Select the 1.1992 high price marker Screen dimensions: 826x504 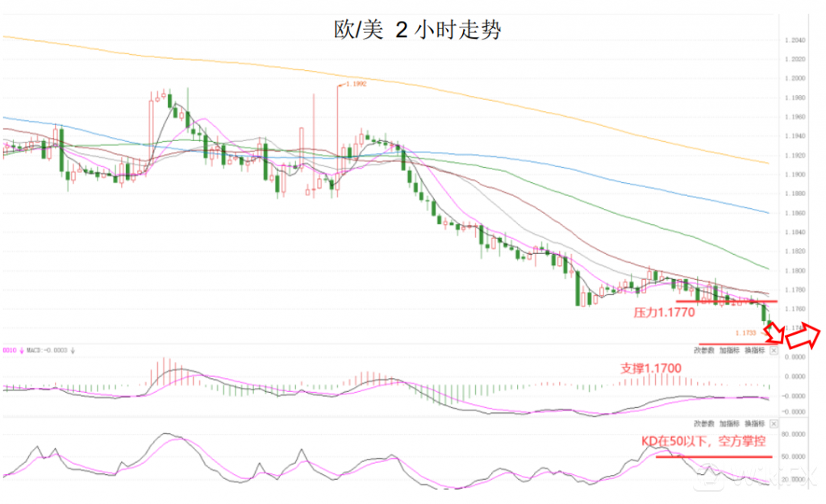355,83
